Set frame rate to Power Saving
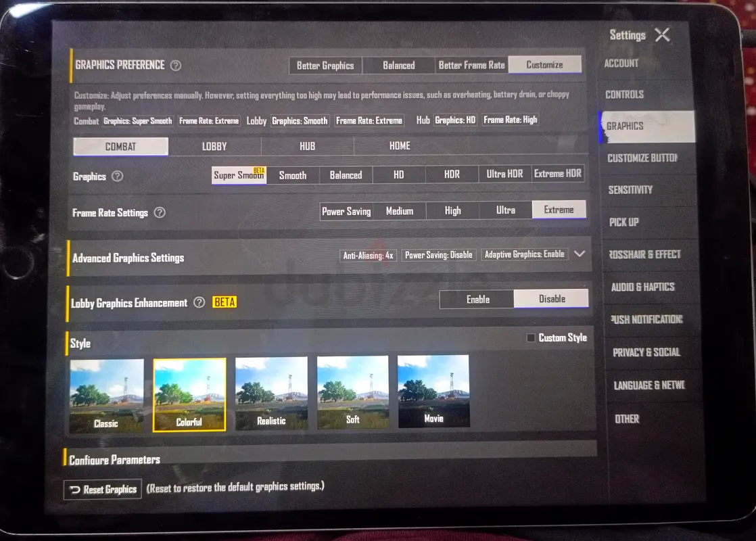The image size is (756, 541). tap(347, 211)
